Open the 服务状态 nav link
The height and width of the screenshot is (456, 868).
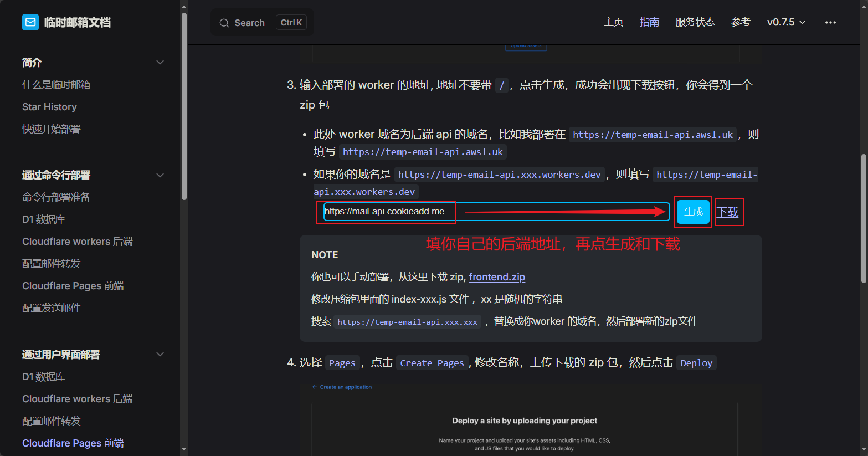pos(695,22)
